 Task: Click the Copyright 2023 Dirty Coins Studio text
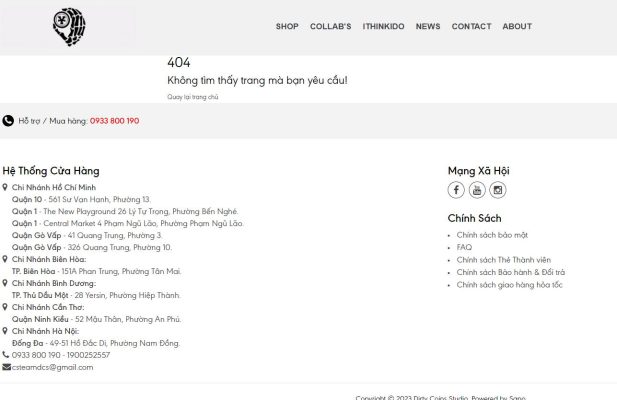(441, 398)
